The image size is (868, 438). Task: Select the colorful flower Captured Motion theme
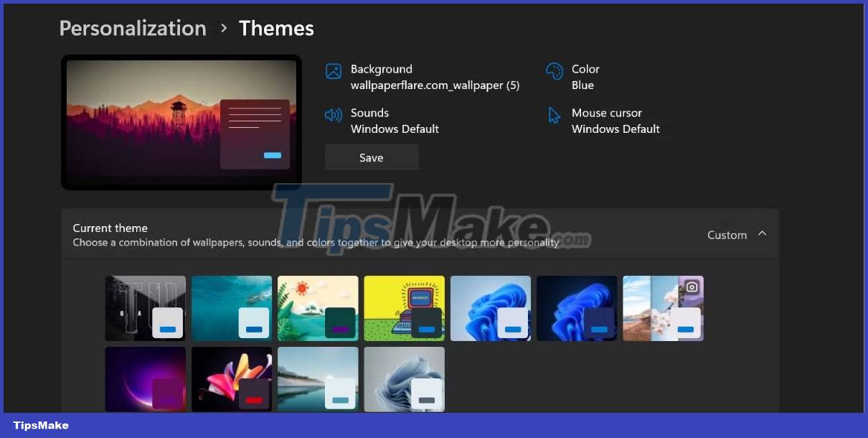click(231, 379)
